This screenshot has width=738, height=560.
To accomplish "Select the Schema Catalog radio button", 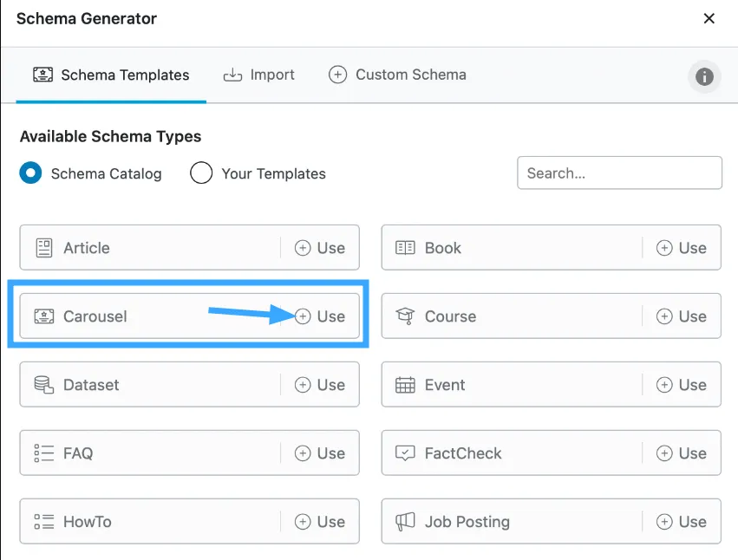I will [31, 173].
